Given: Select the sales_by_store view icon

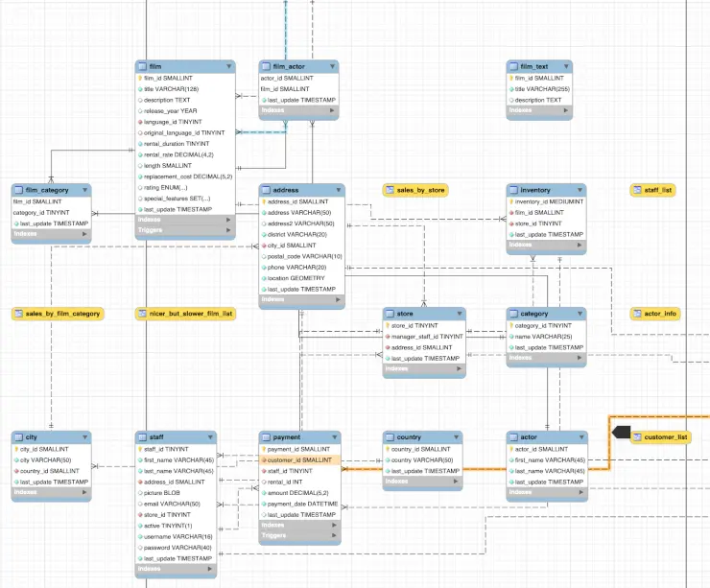Looking at the screenshot, I should [390, 190].
